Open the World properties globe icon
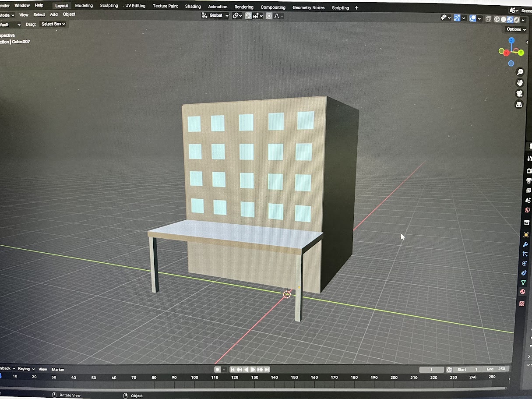Image resolution: width=532 pixels, height=399 pixels. [527, 210]
